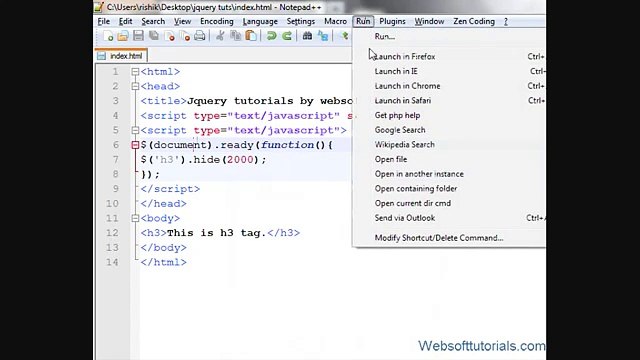Click the Replace icon in toolbar
The image size is (640, 360).
323,36
